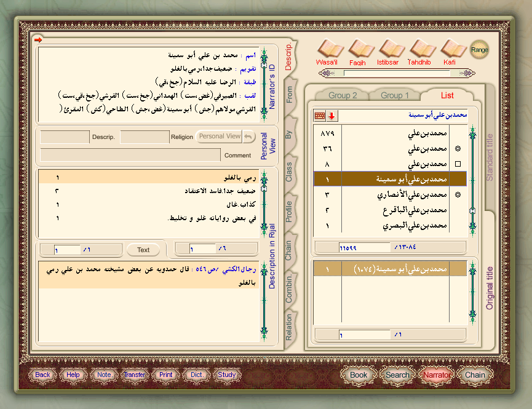Toggle square checkbox on row with count ٨

(x=458, y=164)
